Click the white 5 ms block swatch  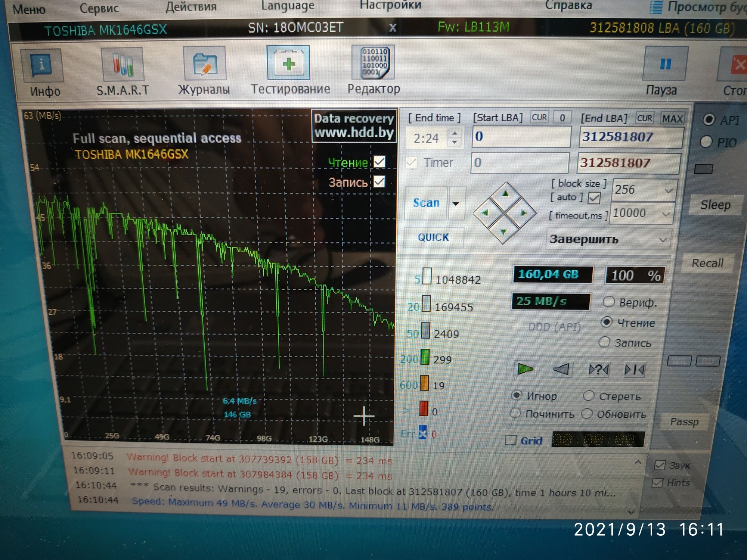coord(427,277)
